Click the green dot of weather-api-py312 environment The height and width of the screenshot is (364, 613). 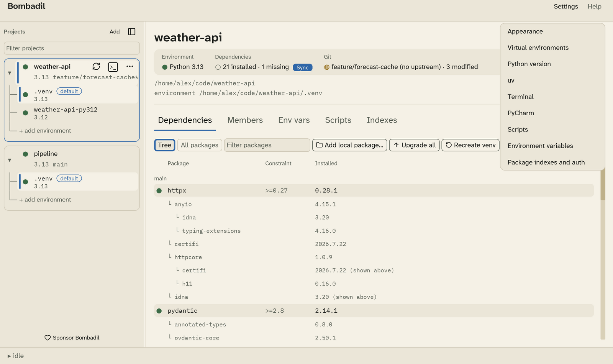(x=25, y=113)
